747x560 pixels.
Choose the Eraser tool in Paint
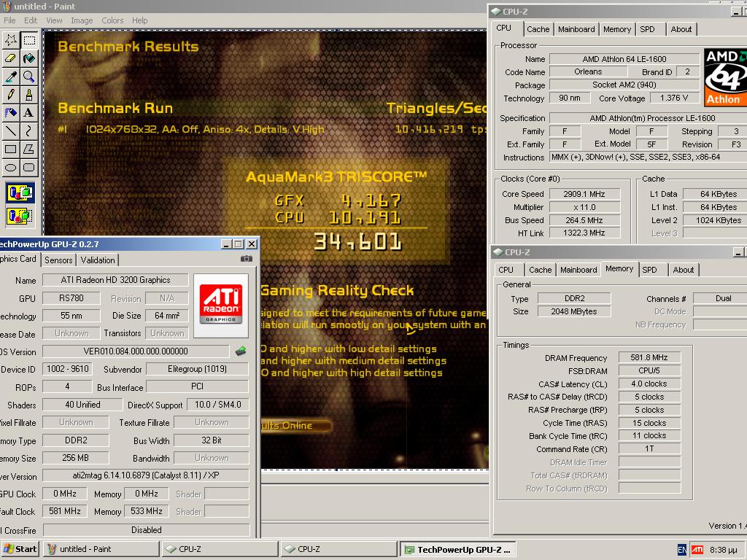coord(10,58)
